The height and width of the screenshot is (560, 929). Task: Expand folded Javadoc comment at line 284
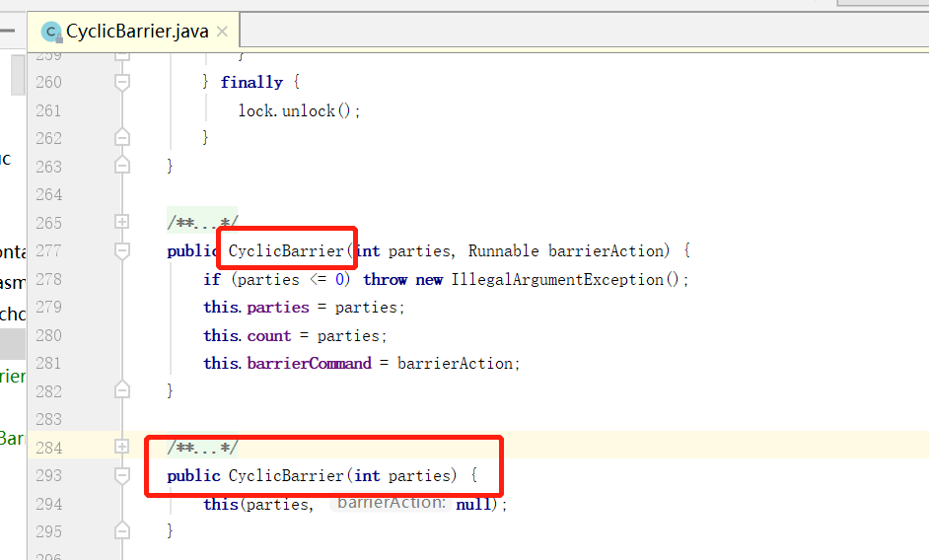click(122, 447)
